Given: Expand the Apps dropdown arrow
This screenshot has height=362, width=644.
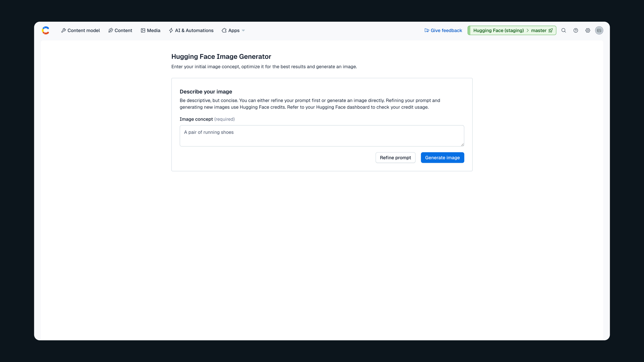Looking at the screenshot, I should click(243, 30).
